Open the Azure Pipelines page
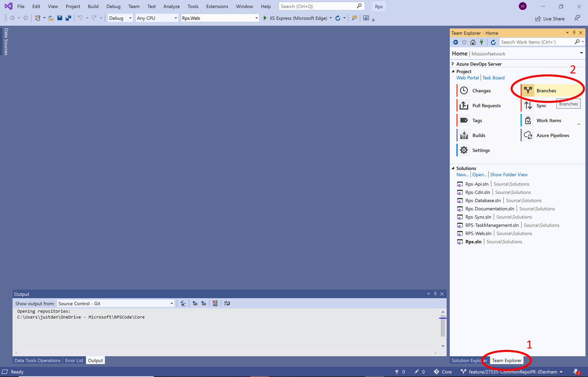 (x=552, y=135)
